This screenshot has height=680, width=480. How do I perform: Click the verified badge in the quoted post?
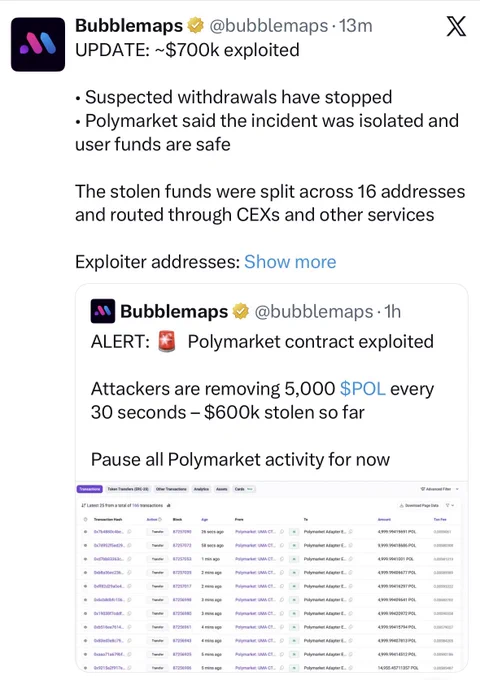pos(241,311)
